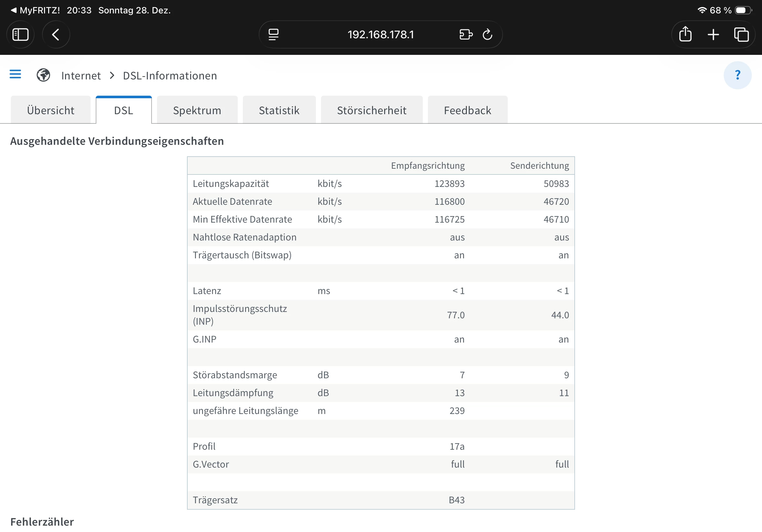
Task: Tap the 192.168.178.1 address field
Action: click(x=381, y=34)
